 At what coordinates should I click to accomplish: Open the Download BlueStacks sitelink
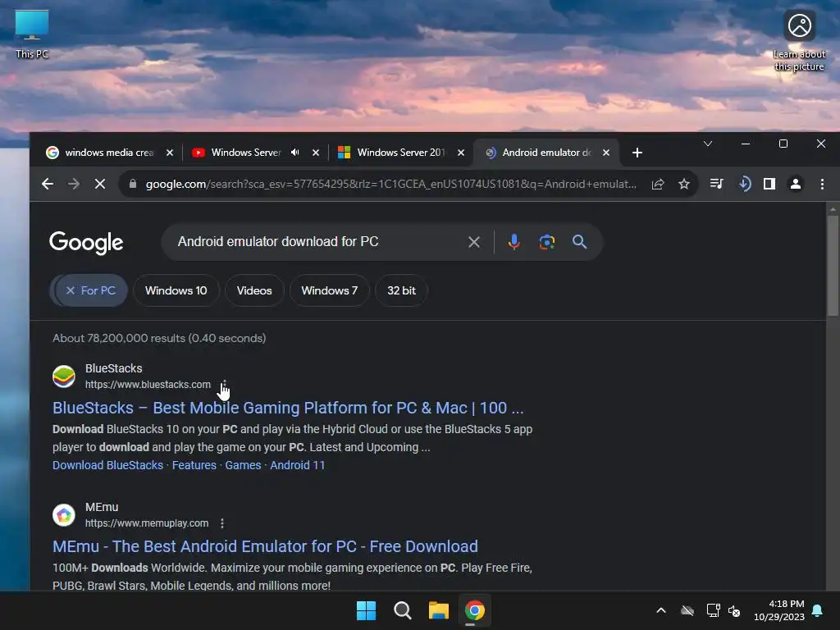click(107, 465)
